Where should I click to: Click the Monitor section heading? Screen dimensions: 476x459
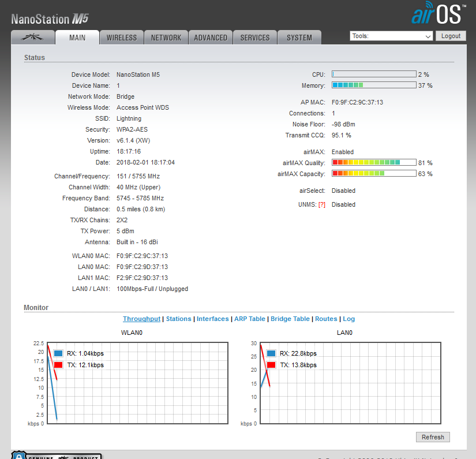point(36,307)
